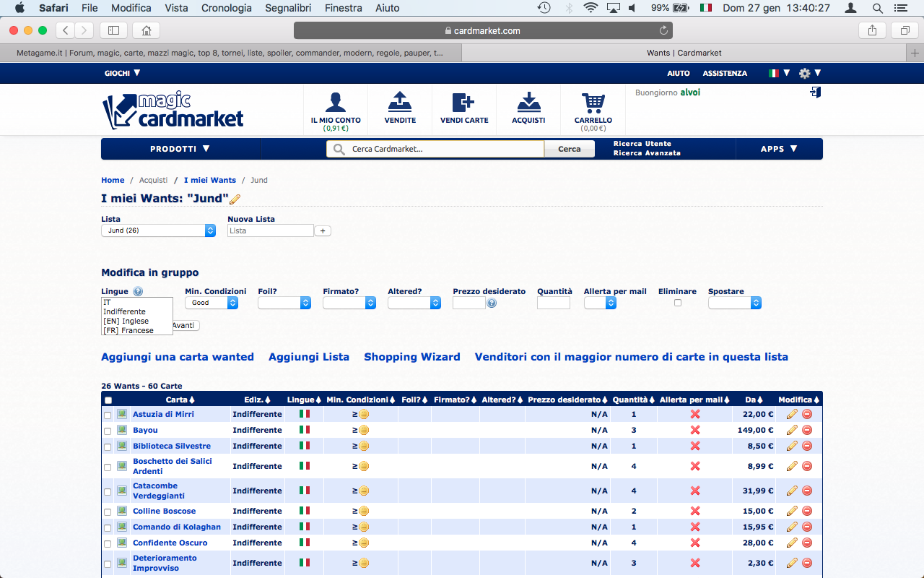The width and height of the screenshot is (924, 578).
Task: Delete Colline Boscose from the list
Action: pos(807,511)
